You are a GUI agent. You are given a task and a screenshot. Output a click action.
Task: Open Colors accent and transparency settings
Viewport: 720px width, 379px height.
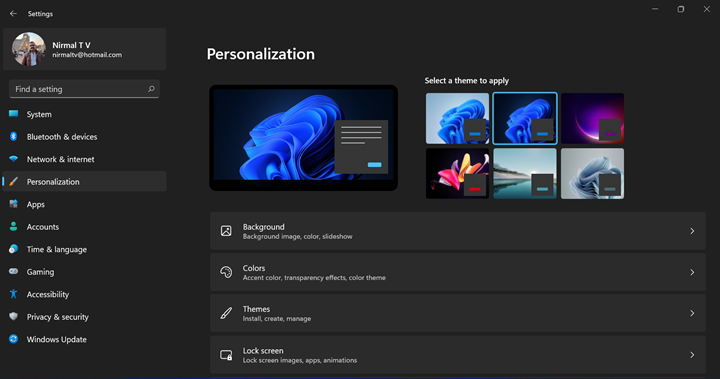pos(458,272)
